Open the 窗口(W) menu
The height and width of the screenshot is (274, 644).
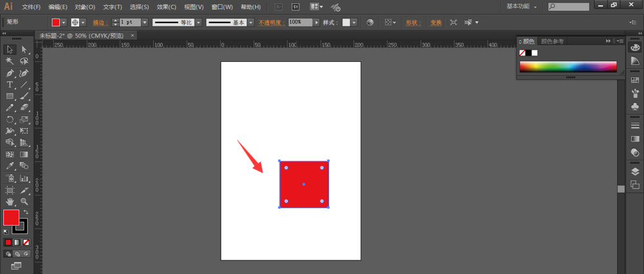(x=222, y=7)
